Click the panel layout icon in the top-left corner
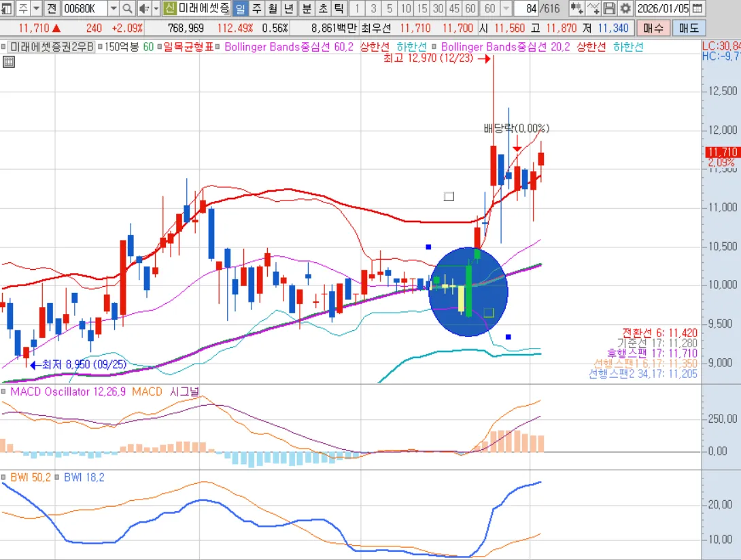 pos(6,9)
